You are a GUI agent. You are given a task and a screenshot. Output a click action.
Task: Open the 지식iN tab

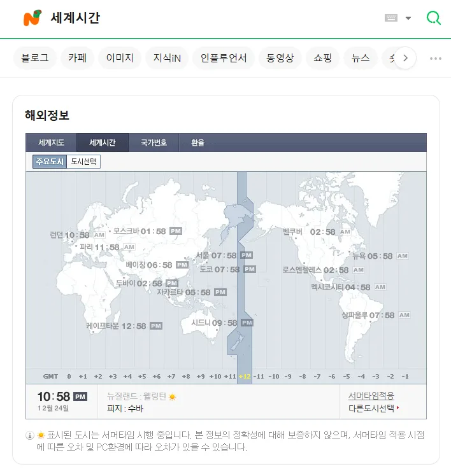point(167,58)
